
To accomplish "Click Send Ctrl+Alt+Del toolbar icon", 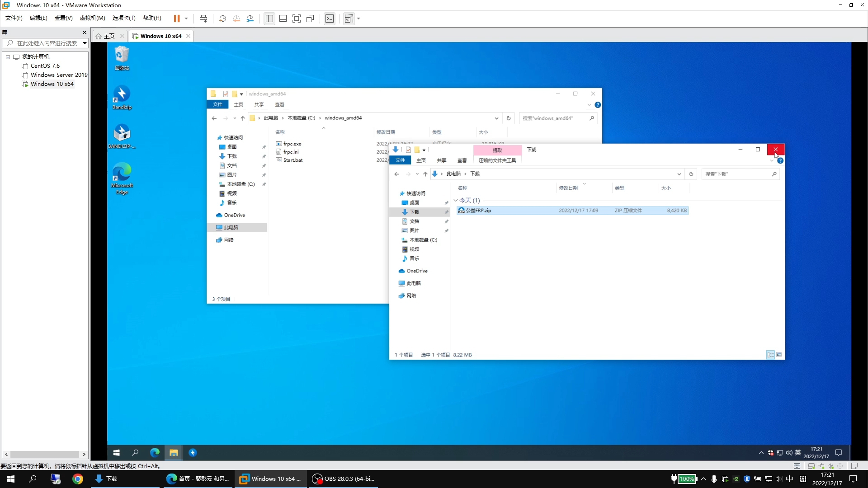I will click(x=203, y=19).
